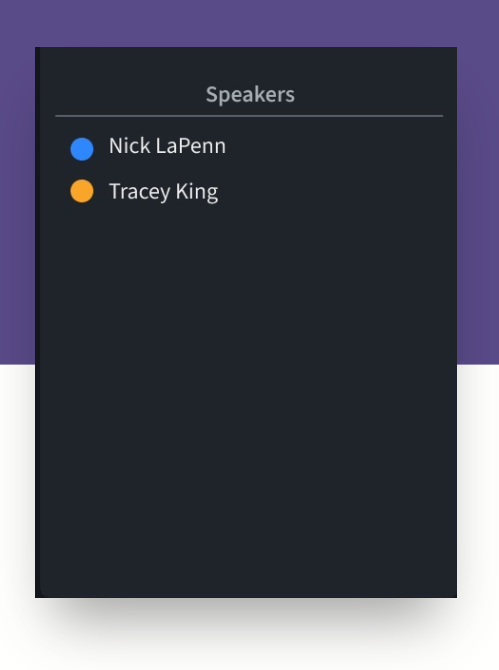Click the blue dot beside Nick LaPenn

[82, 149]
